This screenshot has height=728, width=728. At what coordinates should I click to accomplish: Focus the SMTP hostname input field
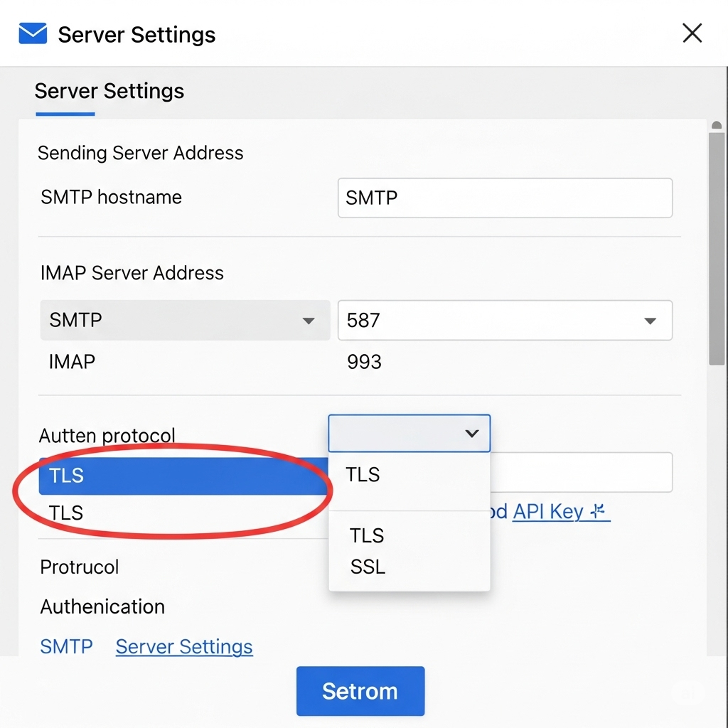[505, 198]
